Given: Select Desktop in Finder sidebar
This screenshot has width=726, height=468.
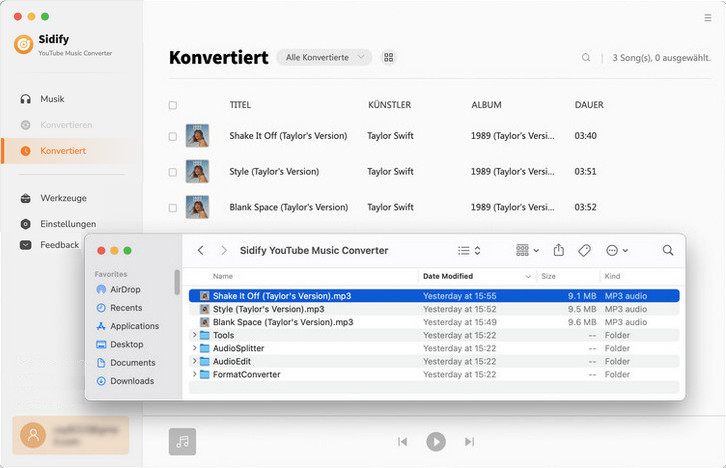Looking at the screenshot, I should click(x=119, y=344).
